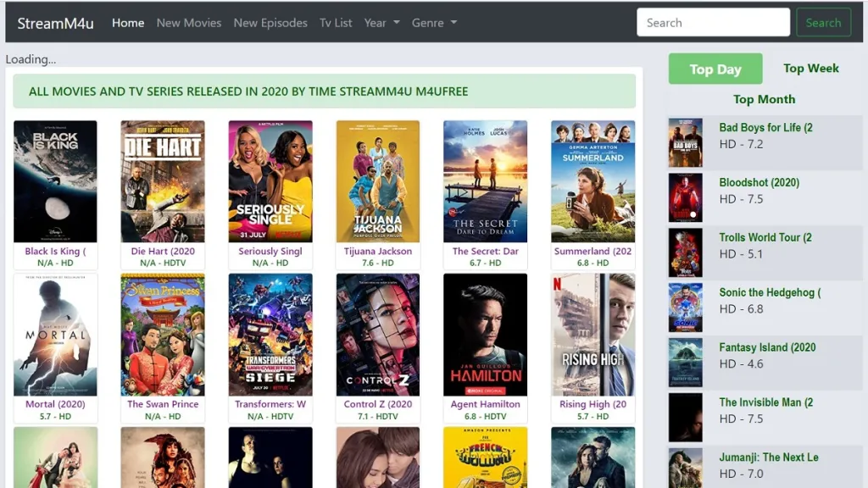
Task: Switch to the Top Week tab
Action: point(810,69)
